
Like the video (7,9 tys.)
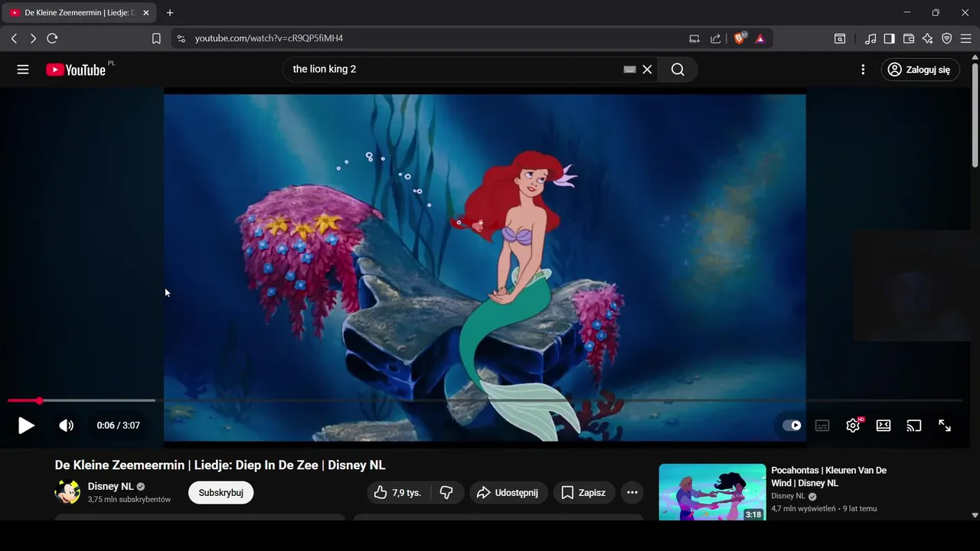click(398, 493)
